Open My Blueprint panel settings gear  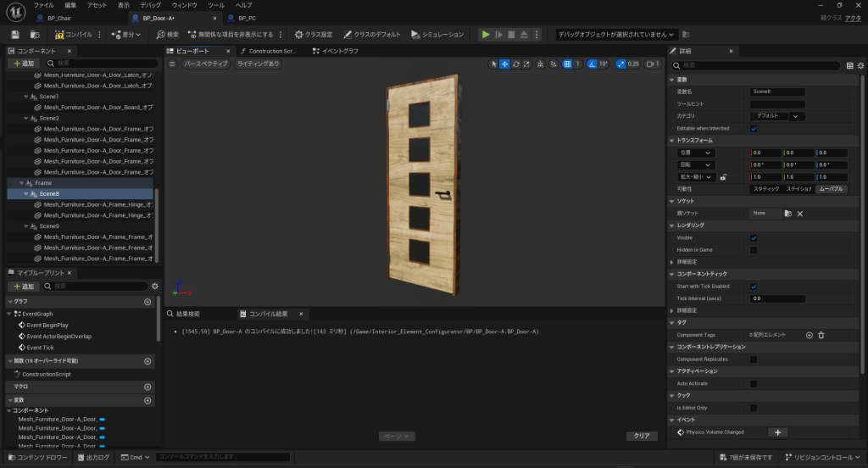click(x=154, y=287)
